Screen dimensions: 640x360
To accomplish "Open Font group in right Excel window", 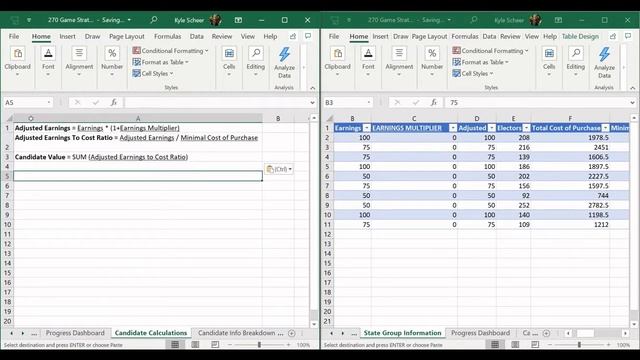I will click(x=368, y=62).
